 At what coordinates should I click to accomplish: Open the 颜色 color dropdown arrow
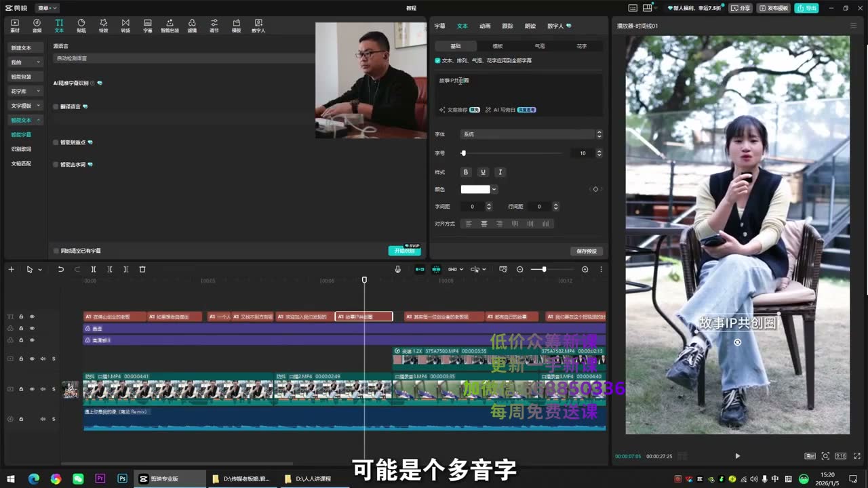(x=494, y=189)
